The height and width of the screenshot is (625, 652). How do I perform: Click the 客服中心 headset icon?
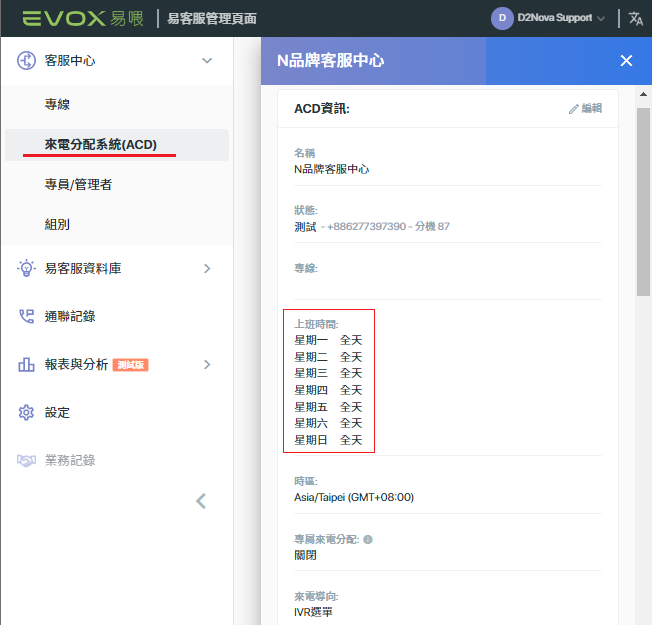pyautogui.click(x=26, y=61)
